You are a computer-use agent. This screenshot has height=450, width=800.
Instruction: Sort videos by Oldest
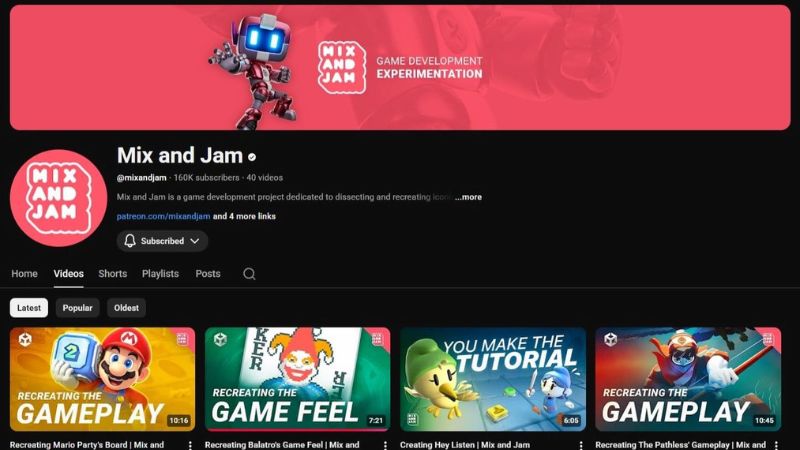(127, 308)
